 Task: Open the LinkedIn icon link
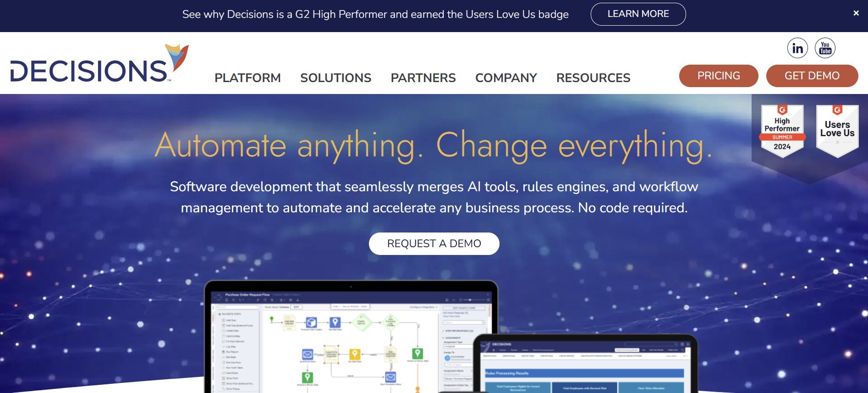tap(797, 48)
